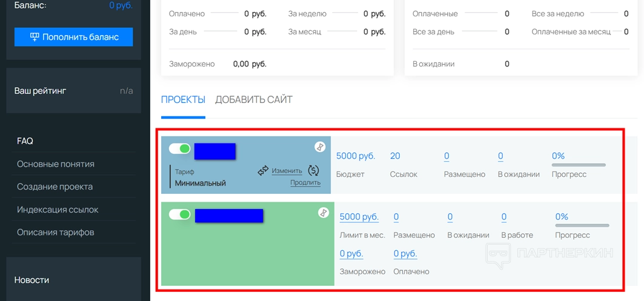Click the progress bar of the green project
The height and width of the screenshot is (301, 644).
click(x=582, y=225)
